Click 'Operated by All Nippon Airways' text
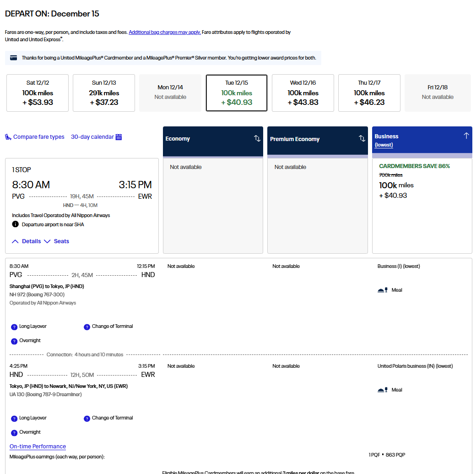Screen dimensions: 476x474 (43, 303)
